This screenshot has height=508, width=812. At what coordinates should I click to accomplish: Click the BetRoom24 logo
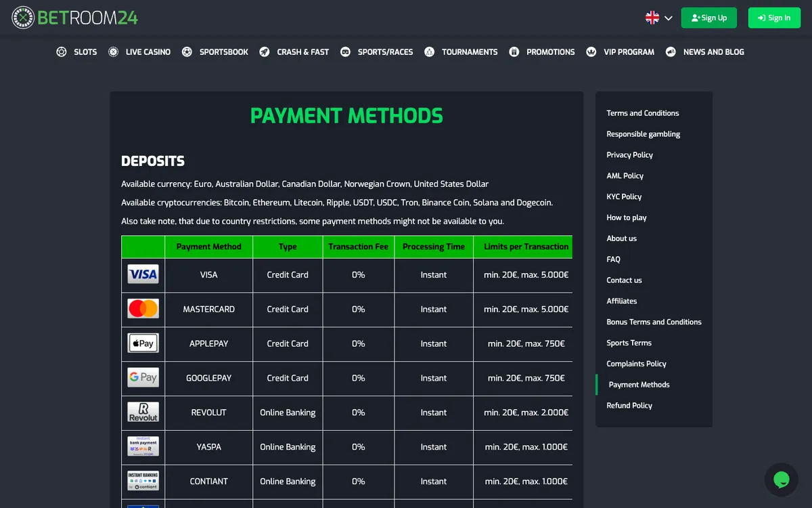click(x=74, y=18)
